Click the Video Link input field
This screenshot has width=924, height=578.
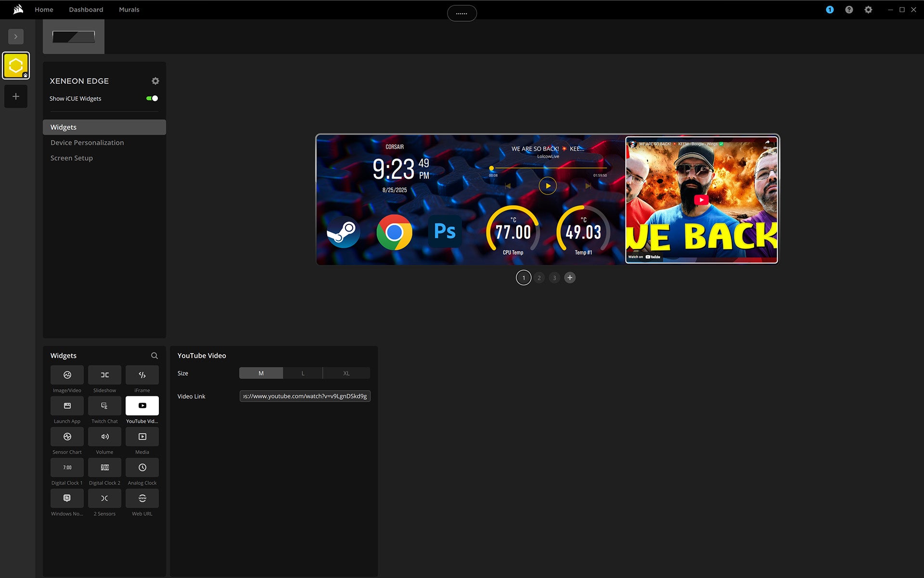click(x=305, y=396)
